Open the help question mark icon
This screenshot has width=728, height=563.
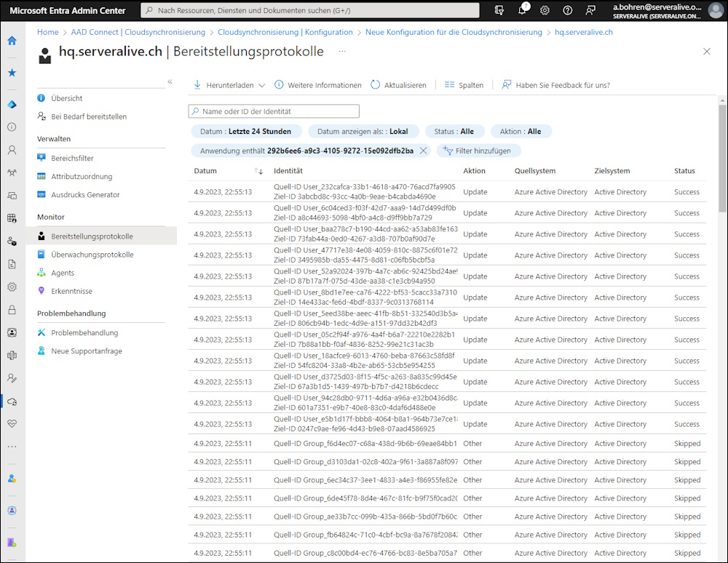567,10
